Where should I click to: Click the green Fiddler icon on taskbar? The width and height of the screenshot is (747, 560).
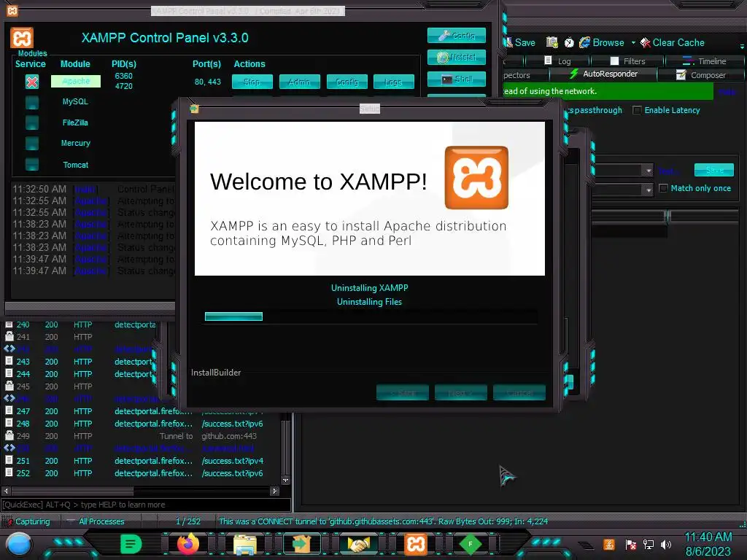471,544
